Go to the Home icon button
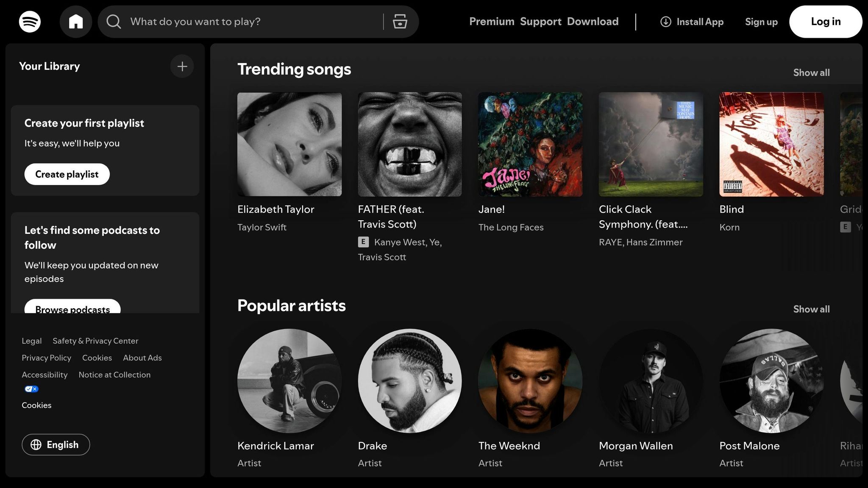Image resolution: width=868 pixels, height=488 pixels. tap(76, 22)
